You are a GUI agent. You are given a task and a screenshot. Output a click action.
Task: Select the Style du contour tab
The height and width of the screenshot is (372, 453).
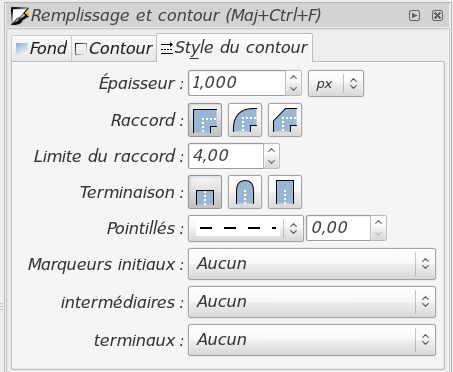[234, 48]
